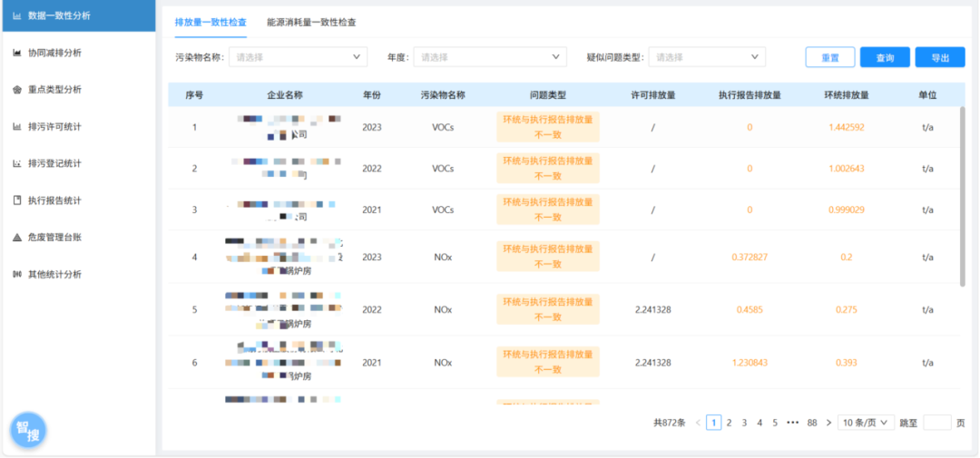980x458 pixels.
Task: Click the 协同减排分析 sidebar icon
Action: point(16,53)
